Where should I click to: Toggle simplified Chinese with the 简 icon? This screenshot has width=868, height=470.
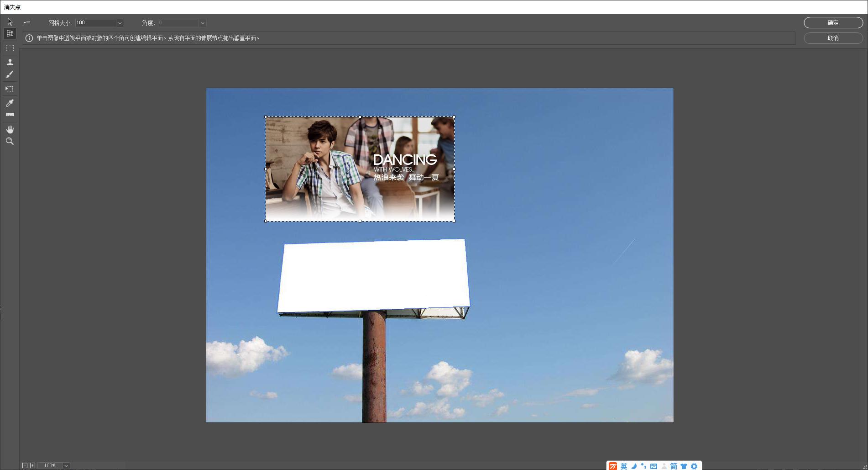(674, 466)
